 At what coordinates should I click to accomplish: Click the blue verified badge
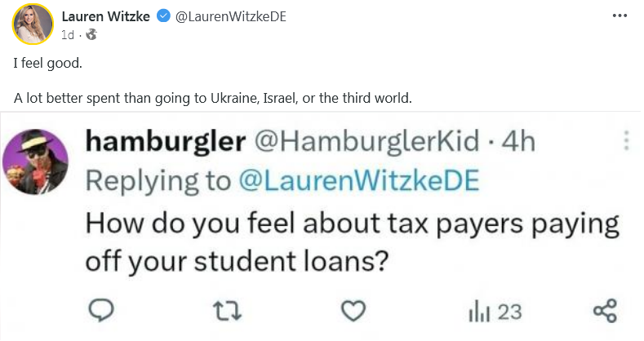pos(163,16)
